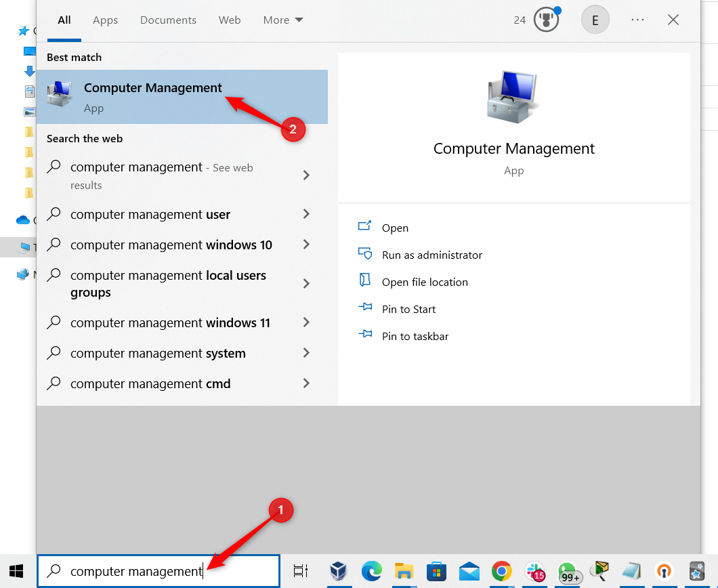This screenshot has width=718, height=588.
Task: Click "Run as administrator"
Action: (430, 255)
